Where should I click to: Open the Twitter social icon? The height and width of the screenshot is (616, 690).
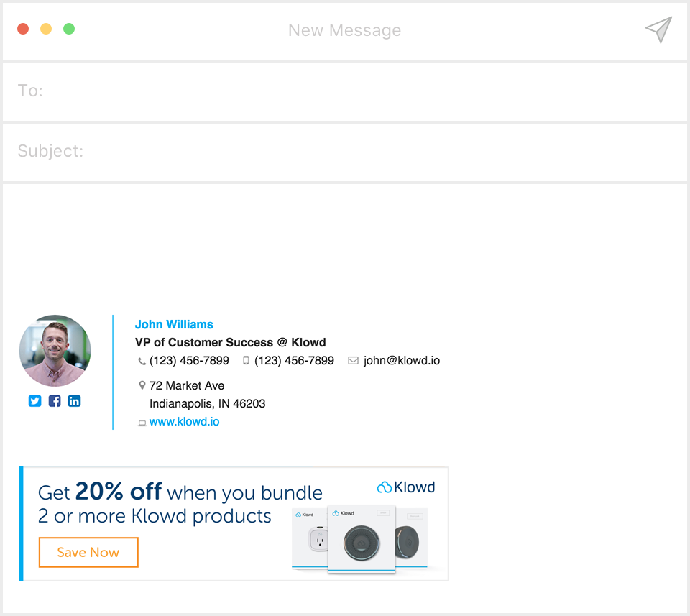[x=34, y=401]
